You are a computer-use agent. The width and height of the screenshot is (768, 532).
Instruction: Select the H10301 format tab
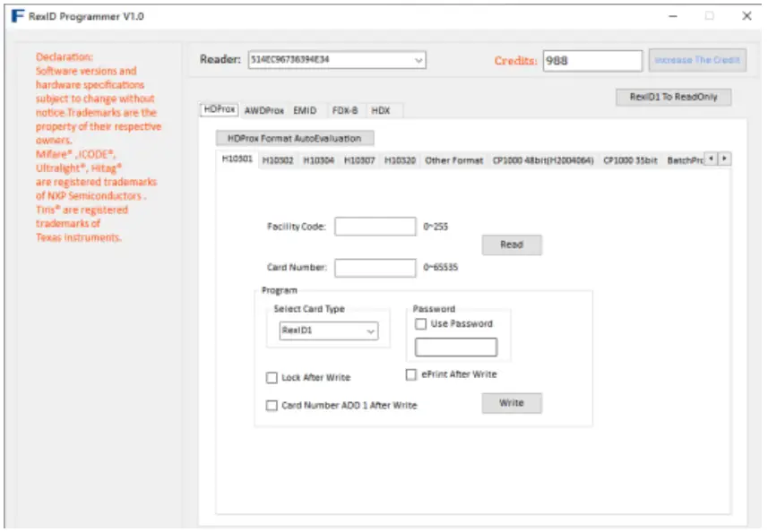point(237,159)
